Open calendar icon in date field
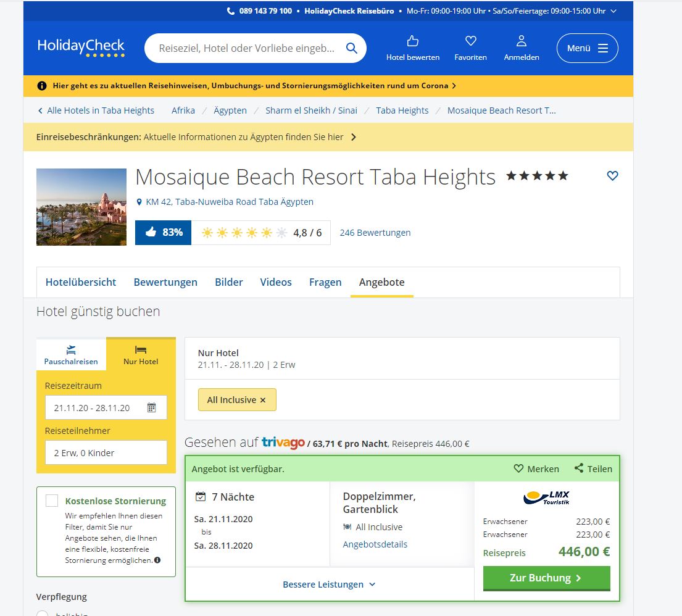The image size is (682, 616). pos(151,407)
